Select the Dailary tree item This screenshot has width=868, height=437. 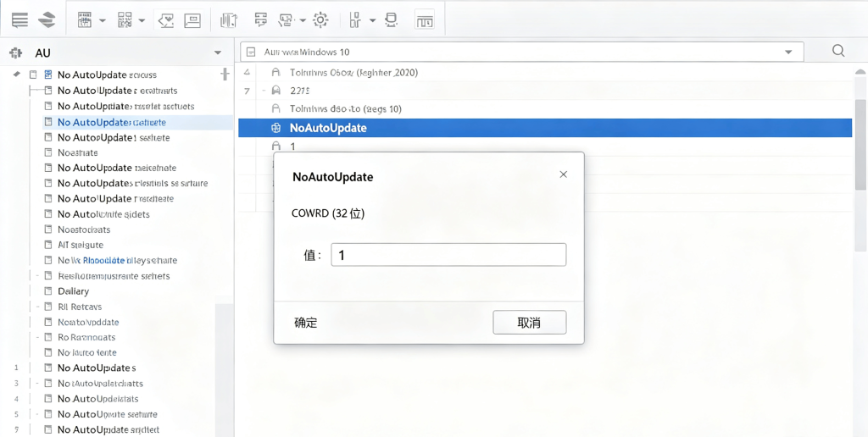[73, 291]
